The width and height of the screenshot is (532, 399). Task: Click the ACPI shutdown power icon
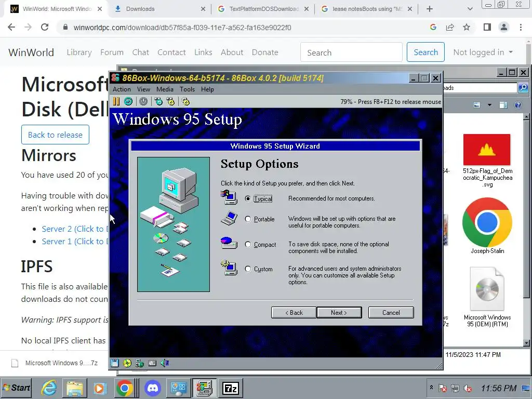pos(143,101)
